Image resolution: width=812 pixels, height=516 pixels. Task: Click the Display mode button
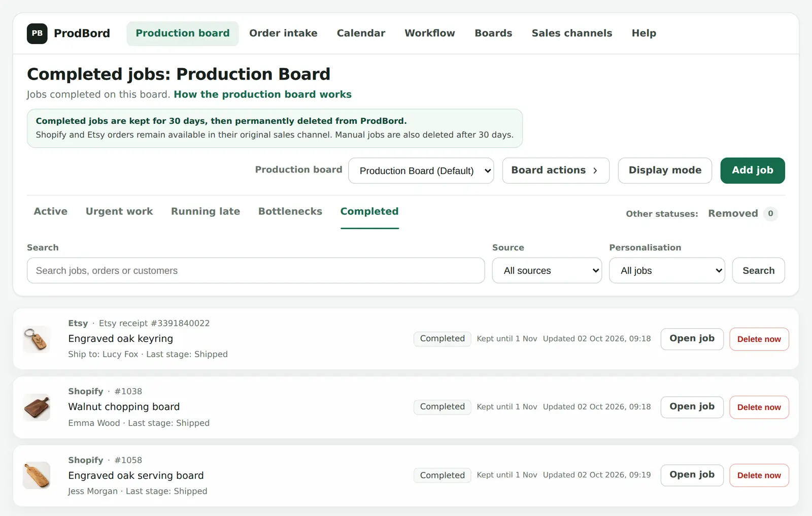click(x=665, y=170)
